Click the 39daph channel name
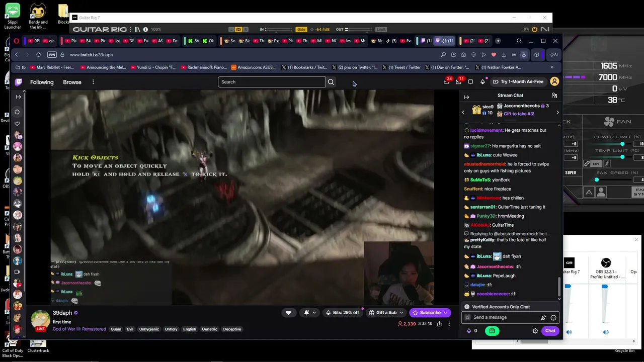 point(62,313)
